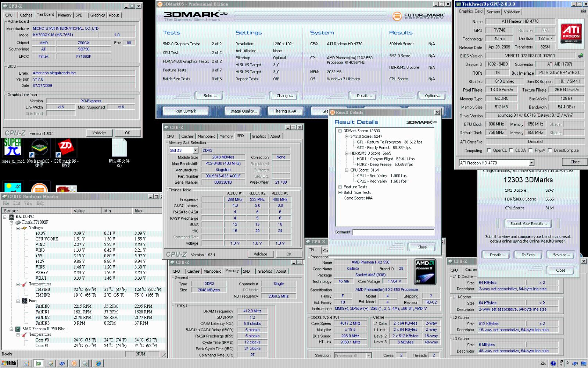
Task: Click the Value column header in Hardware Monitor
Action: (x=86, y=211)
